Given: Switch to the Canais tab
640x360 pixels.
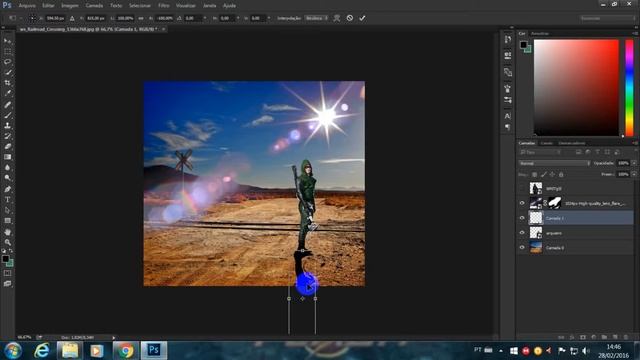Looking at the screenshot, I should [x=547, y=143].
